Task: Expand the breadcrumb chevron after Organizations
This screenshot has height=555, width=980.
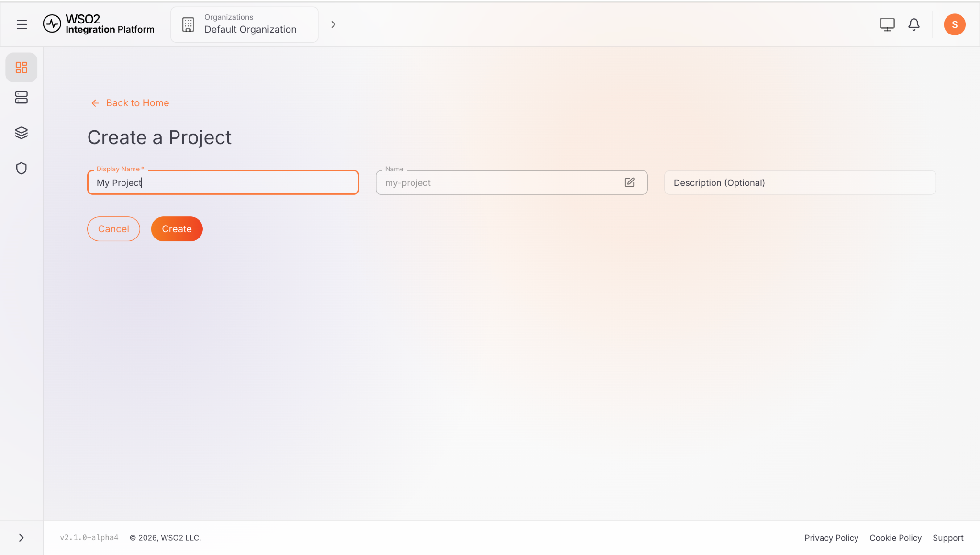Action: click(334, 24)
